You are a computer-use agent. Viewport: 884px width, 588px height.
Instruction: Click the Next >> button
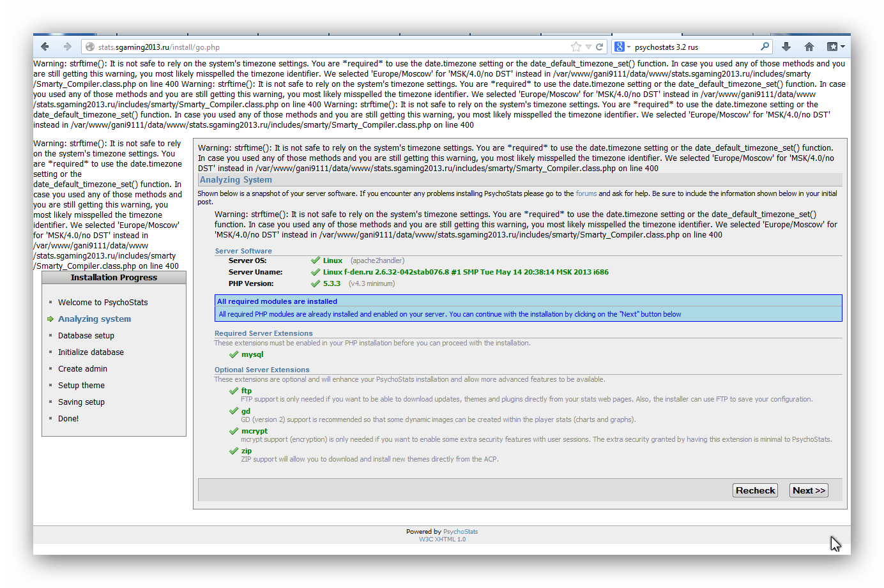pos(809,490)
